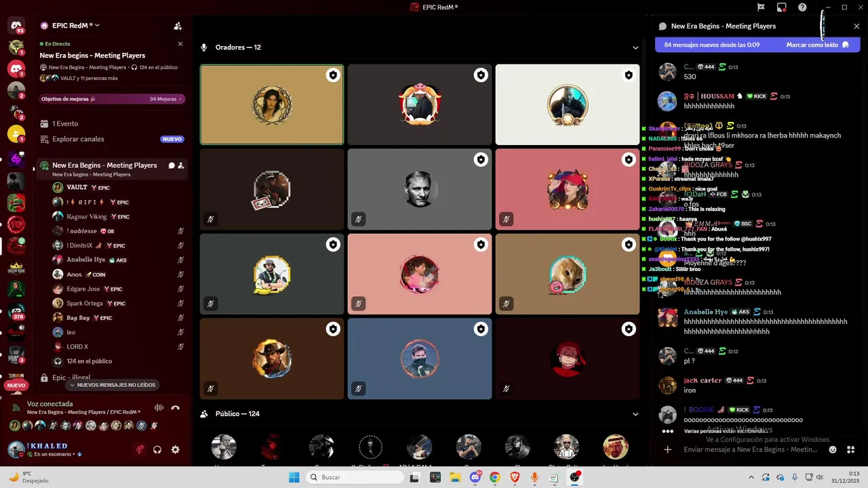The image size is (868, 488).
Task: Click the help question mark icon
Action: 802,7
